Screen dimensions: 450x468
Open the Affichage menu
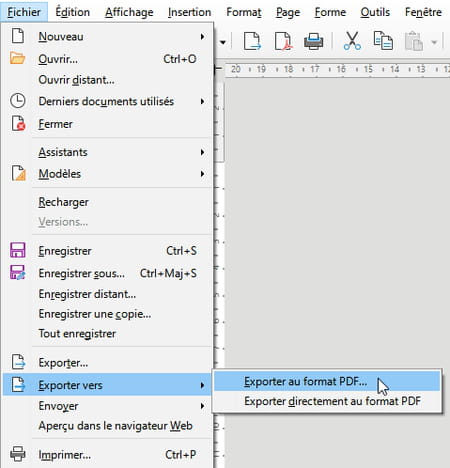129,12
